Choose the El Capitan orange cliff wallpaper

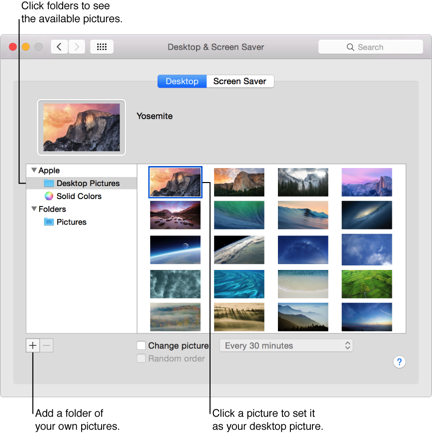coord(239,182)
